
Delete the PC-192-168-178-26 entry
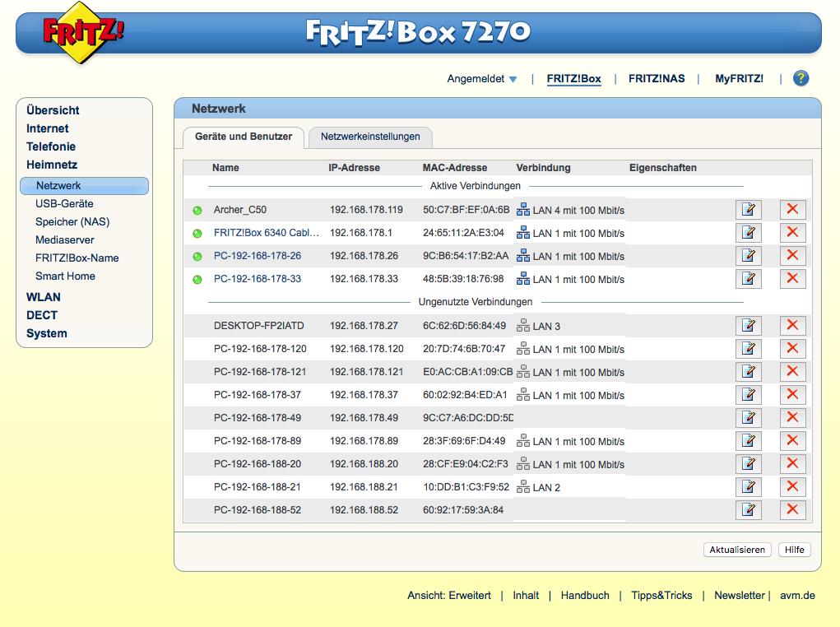coord(792,256)
